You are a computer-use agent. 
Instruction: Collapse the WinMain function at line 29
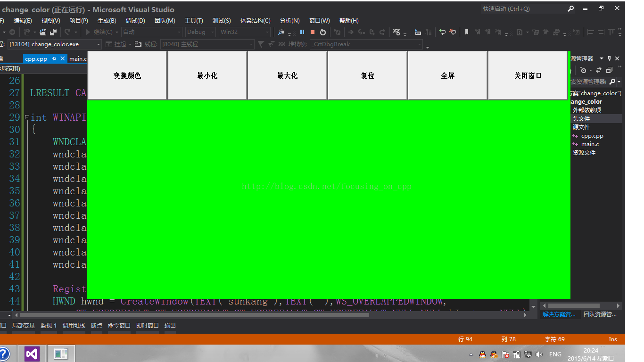27,117
